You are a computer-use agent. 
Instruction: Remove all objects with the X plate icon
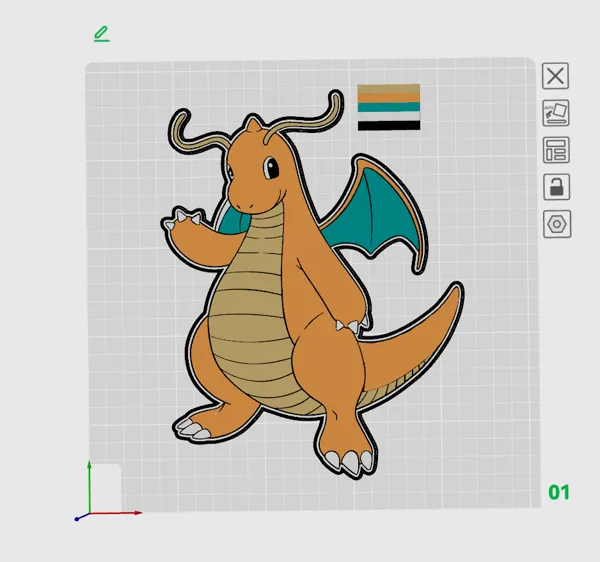[x=555, y=76]
